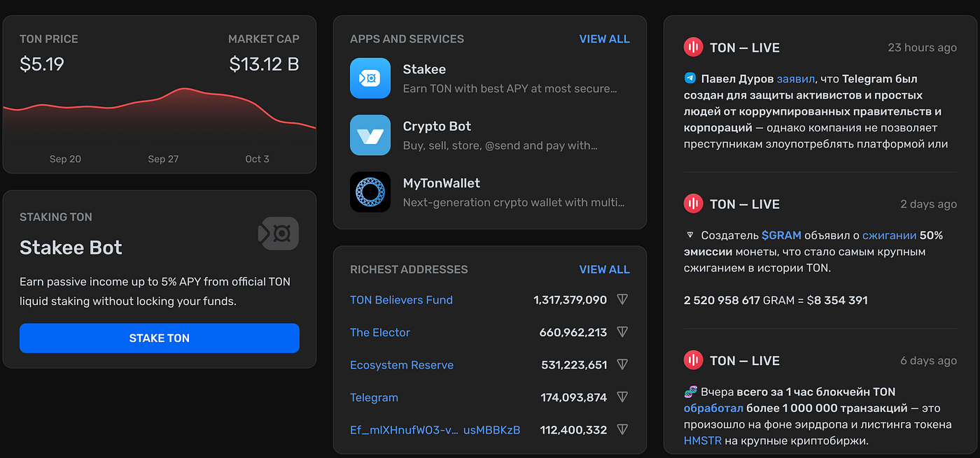
Task: Open The Elector address
Action: (x=380, y=332)
